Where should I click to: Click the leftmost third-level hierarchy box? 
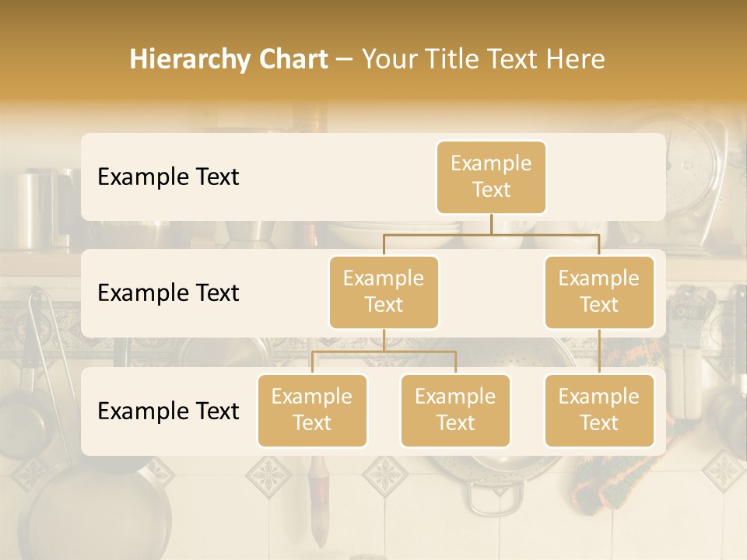coord(312,410)
